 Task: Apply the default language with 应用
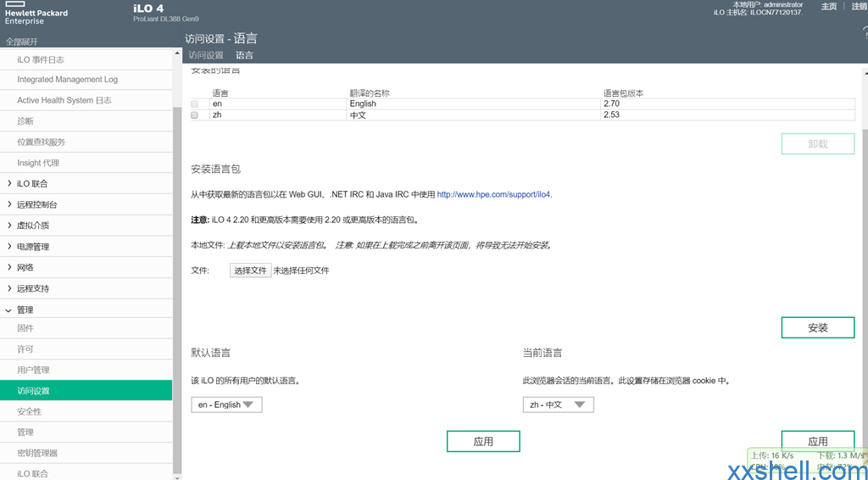(483, 441)
